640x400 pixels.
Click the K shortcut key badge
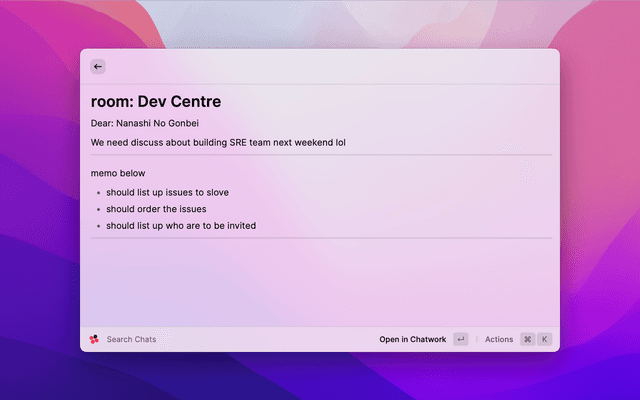coord(545,339)
